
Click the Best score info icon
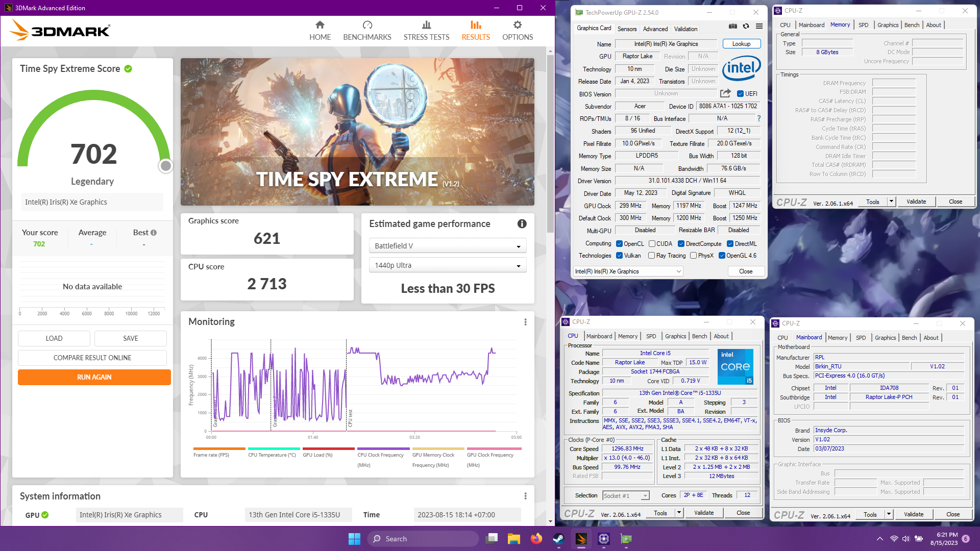153,233
